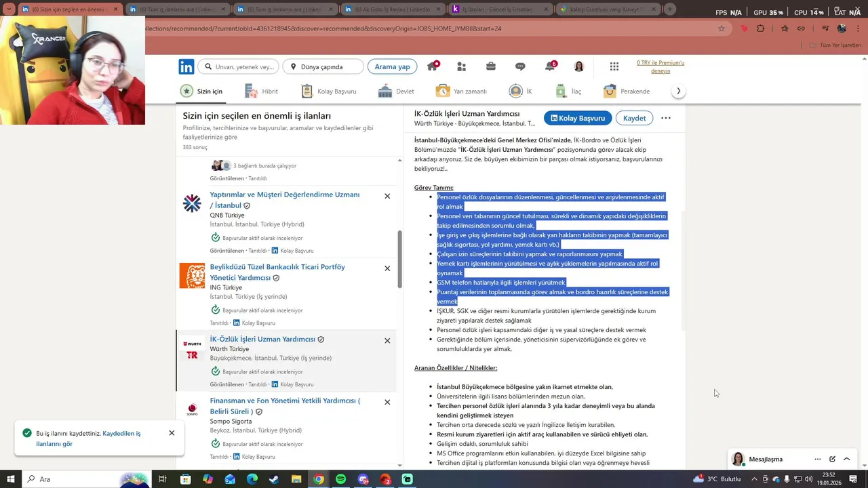Open Microsoft Edge from taskbar
Viewport: 868px width, 488px height.
[252, 479]
